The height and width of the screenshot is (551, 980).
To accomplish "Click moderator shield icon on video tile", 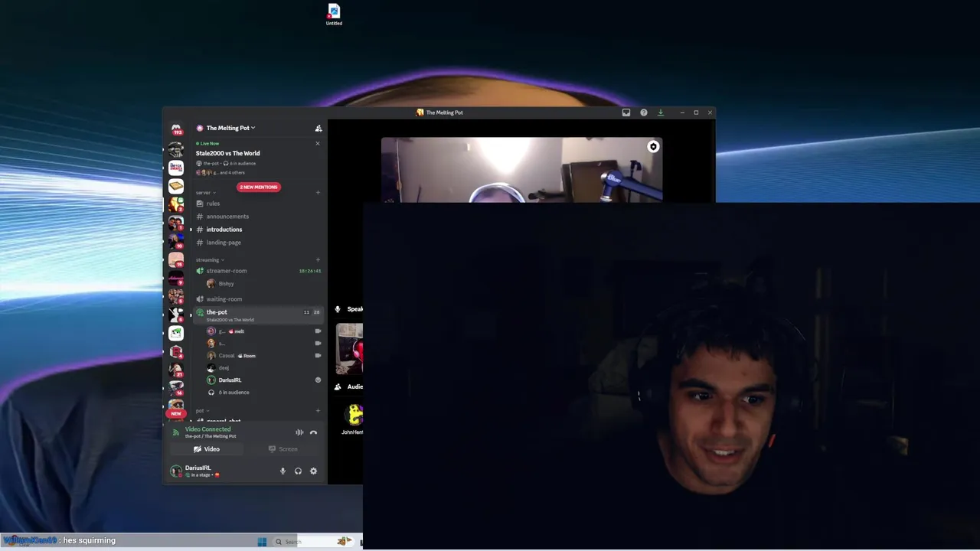I will [x=653, y=146].
